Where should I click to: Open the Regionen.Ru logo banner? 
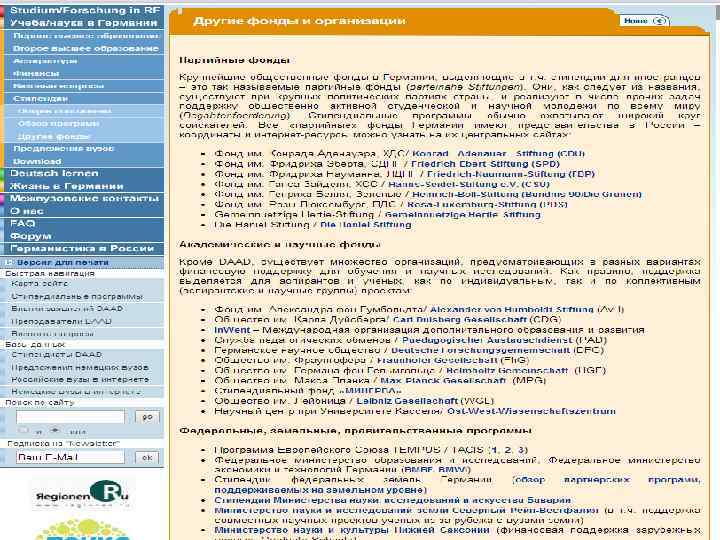(x=83, y=494)
